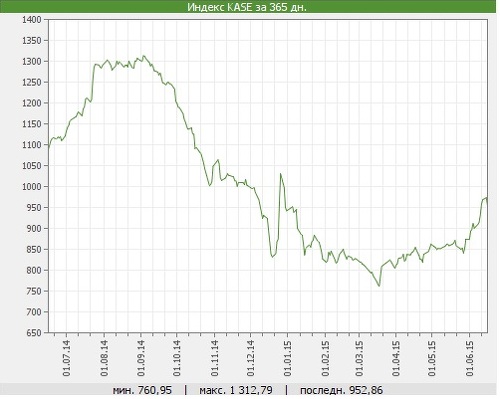The width and height of the screenshot is (500, 399).
Task: Select the 01.06.15 date label
Action: [470, 358]
